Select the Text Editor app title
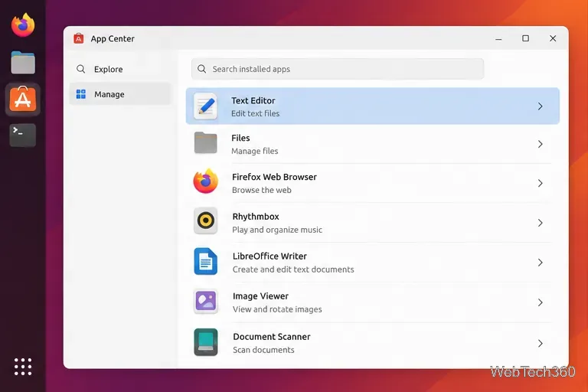 [253, 100]
